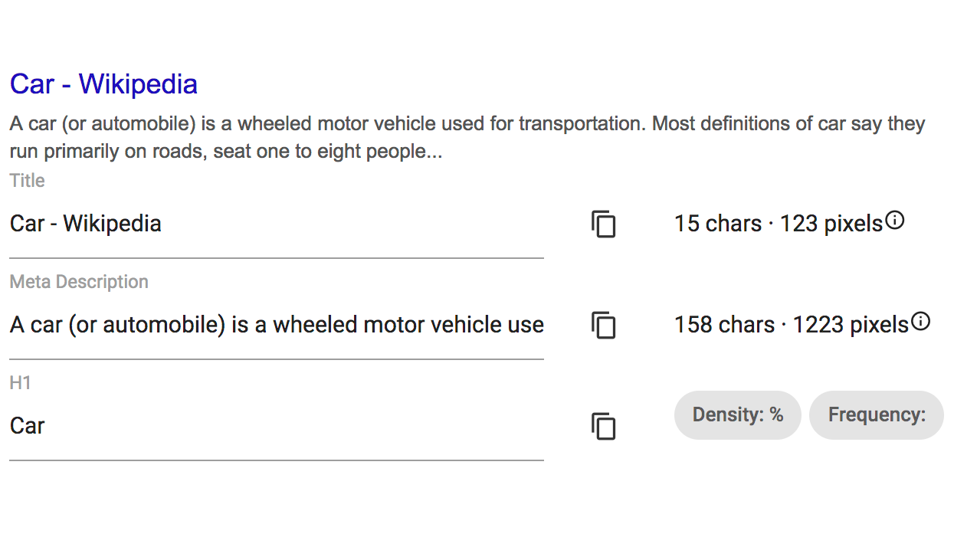
Task: Focus the Meta Description input field
Action: click(x=277, y=325)
